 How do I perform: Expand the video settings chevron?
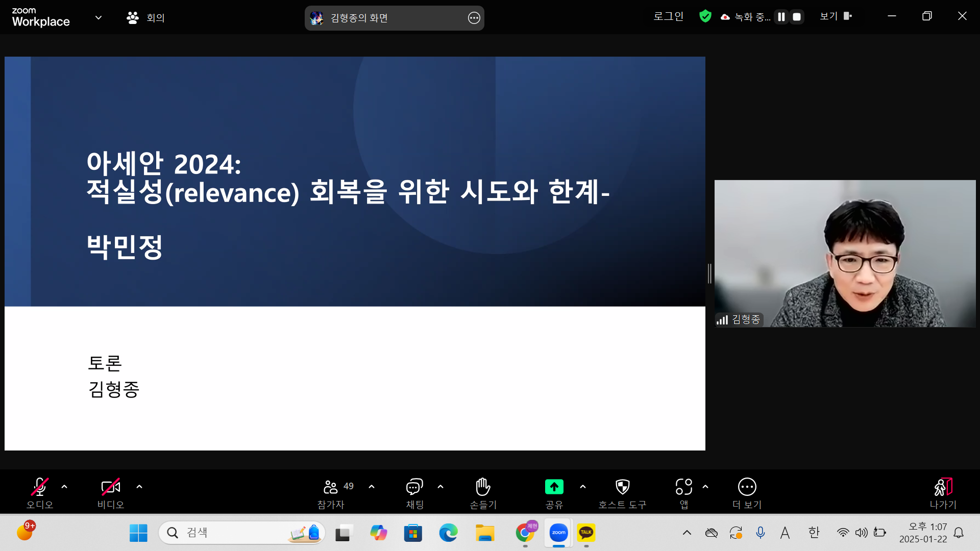coord(139,486)
